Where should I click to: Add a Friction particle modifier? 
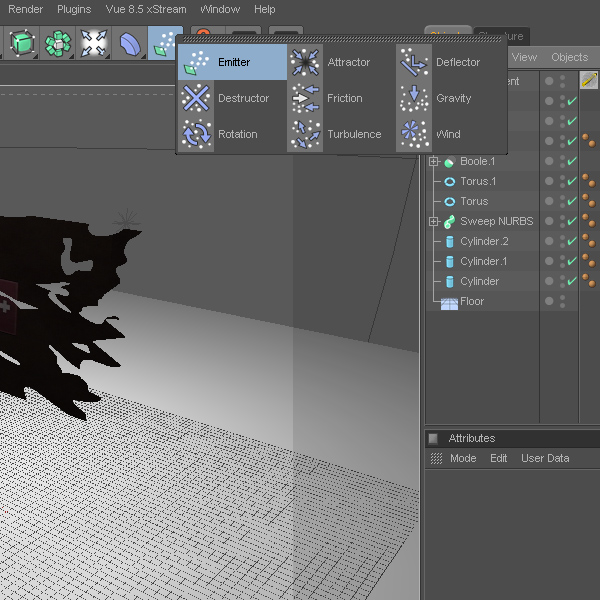pyautogui.click(x=341, y=98)
